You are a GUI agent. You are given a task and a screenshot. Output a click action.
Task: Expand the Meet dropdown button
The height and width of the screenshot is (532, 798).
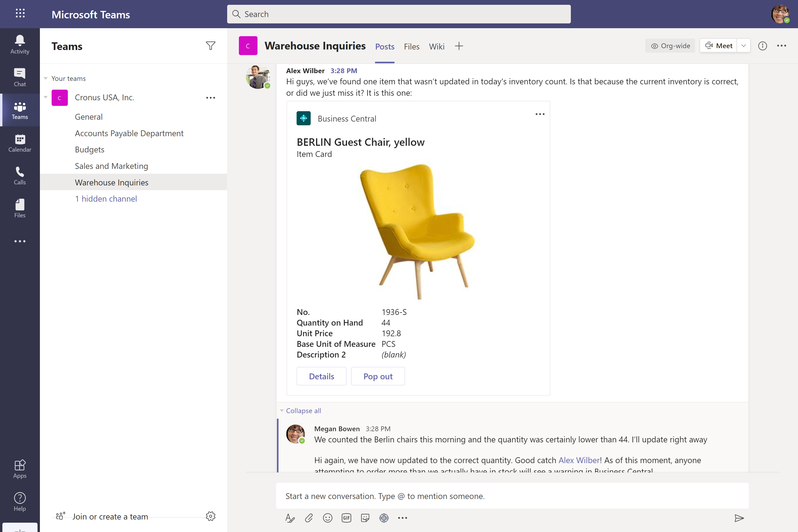point(744,46)
